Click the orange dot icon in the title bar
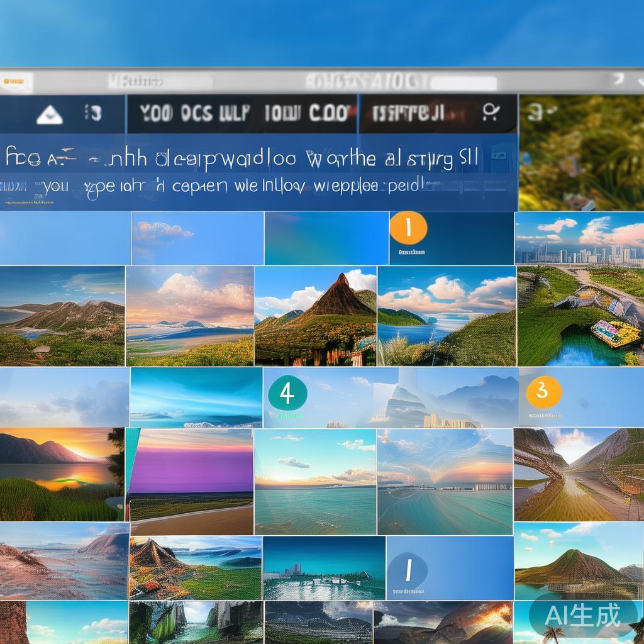 6,81
